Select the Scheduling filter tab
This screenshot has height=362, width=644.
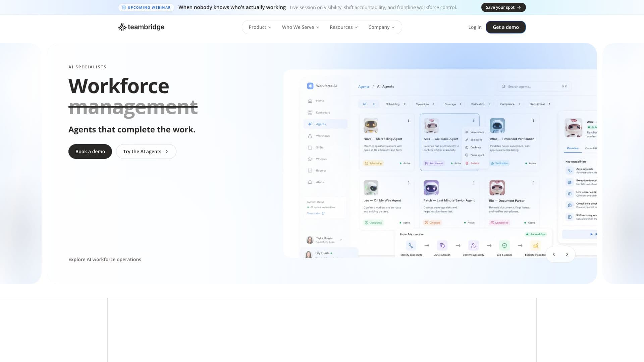click(x=395, y=104)
